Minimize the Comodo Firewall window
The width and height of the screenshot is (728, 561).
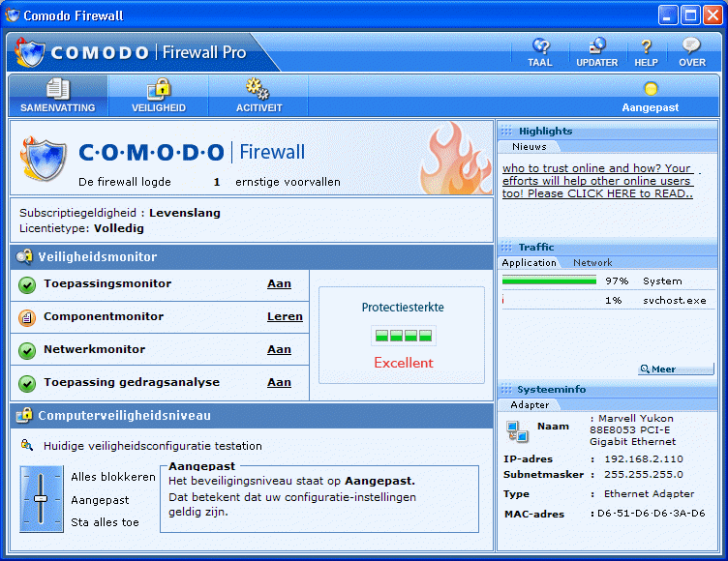click(668, 15)
